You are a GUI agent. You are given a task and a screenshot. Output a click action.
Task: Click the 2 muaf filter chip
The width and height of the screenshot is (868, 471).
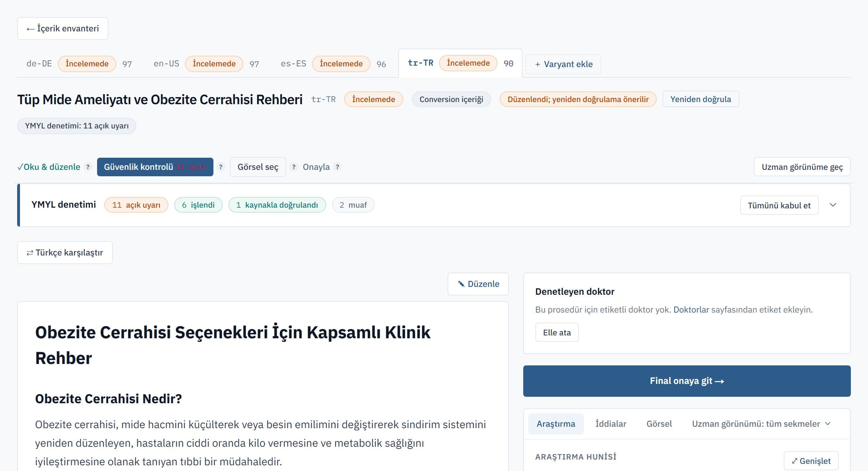353,205
